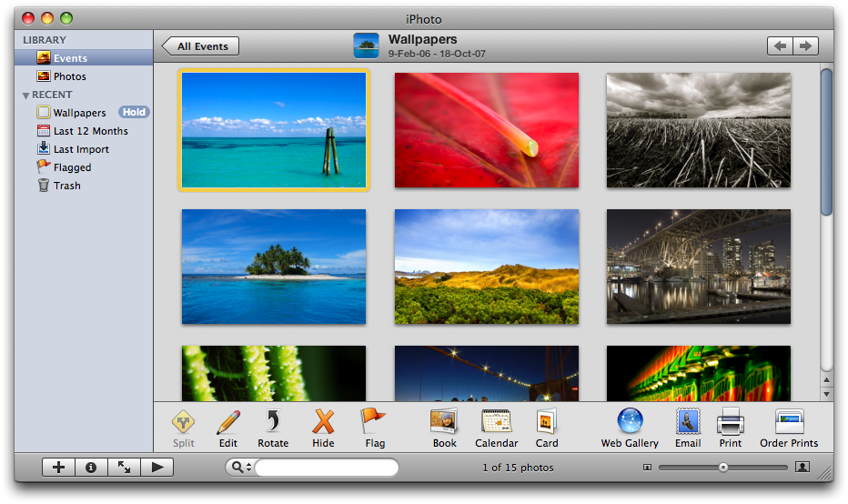Go back to All Events
This screenshot has height=504, width=848.
pyautogui.click(x=201, y=46)
